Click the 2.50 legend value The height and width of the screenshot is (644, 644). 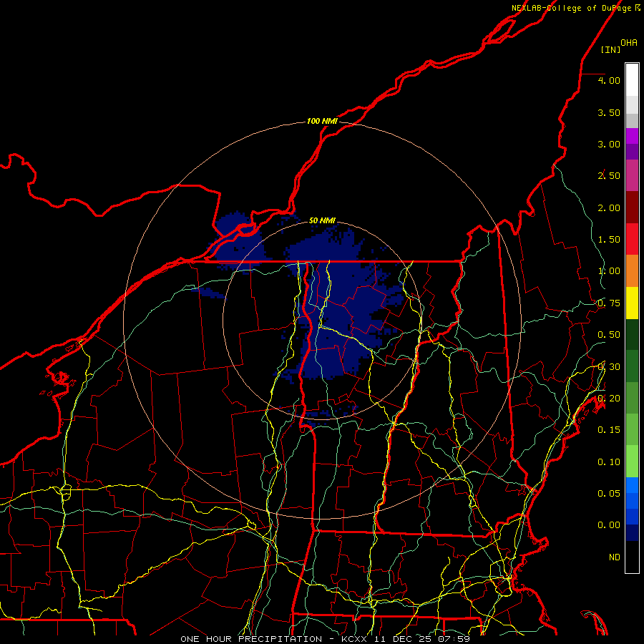[x=609, y=176]
